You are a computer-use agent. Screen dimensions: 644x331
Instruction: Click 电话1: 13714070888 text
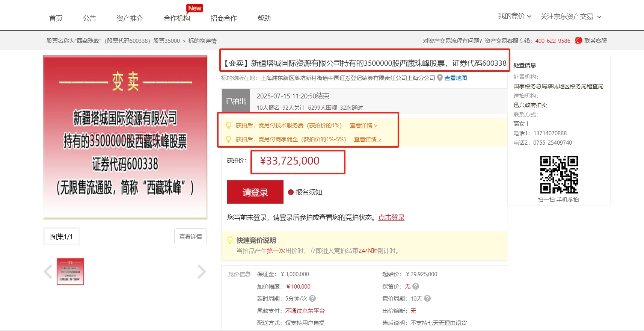click(x=540, y=133)
